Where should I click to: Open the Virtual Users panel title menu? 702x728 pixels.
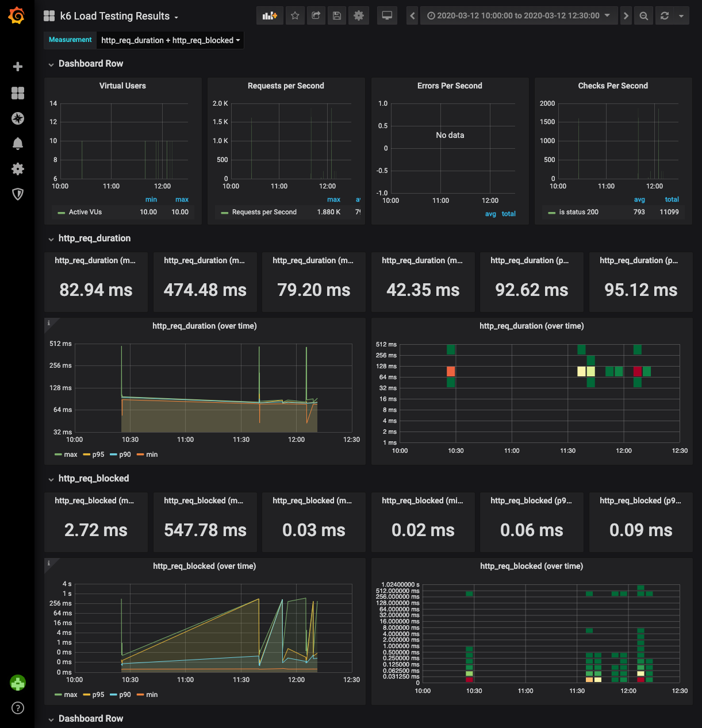(122, 86)
